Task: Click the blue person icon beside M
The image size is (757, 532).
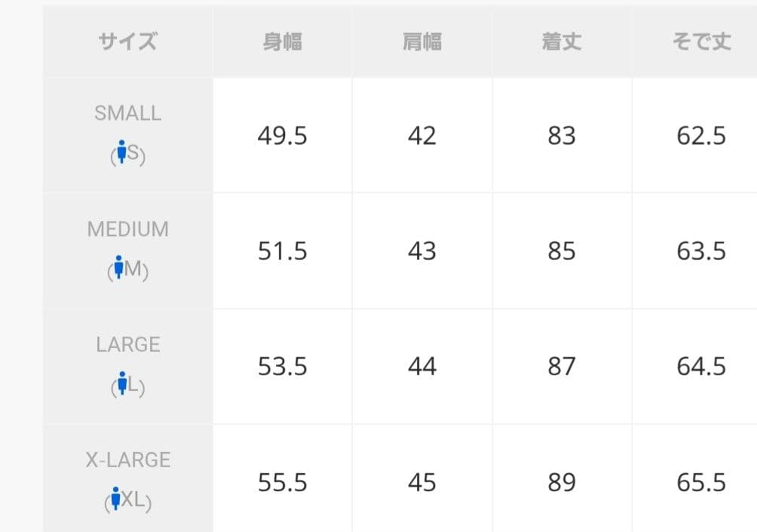Action: pyautogui.click(x=118, y=269)
